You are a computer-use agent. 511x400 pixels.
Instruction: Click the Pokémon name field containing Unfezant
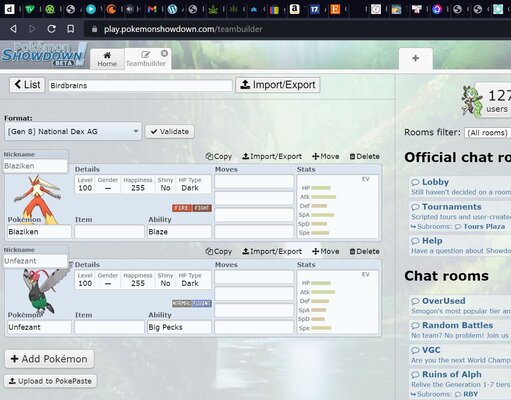(x=39, y=327)
